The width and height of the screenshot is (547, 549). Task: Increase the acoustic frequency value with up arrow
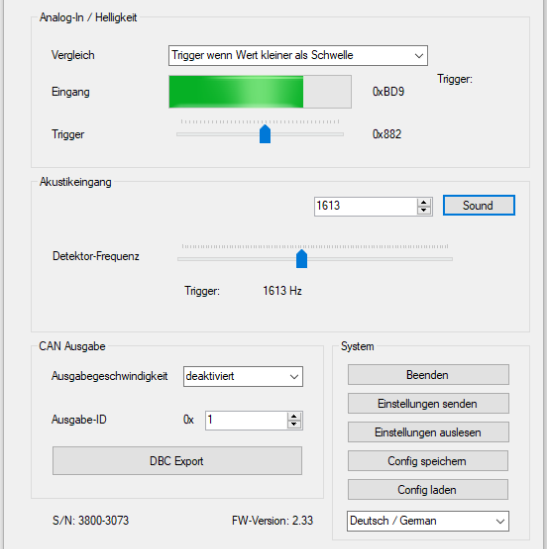pos(424,202)
